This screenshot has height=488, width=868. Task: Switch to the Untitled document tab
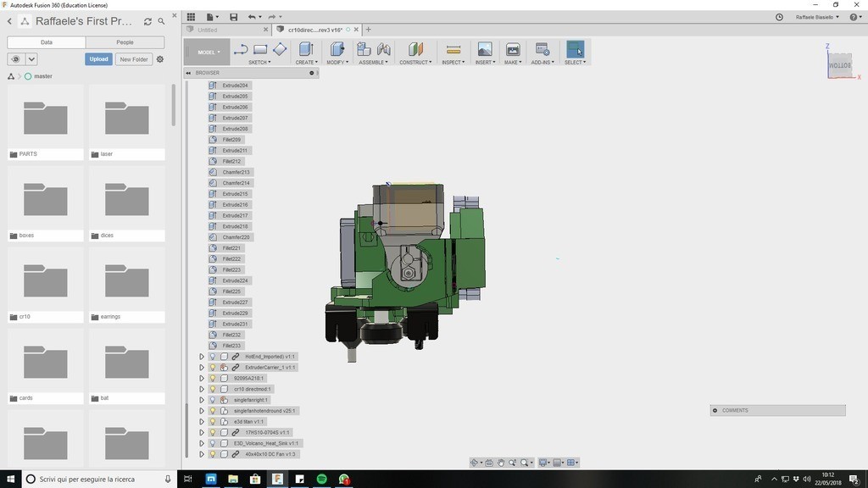(227, 30)
